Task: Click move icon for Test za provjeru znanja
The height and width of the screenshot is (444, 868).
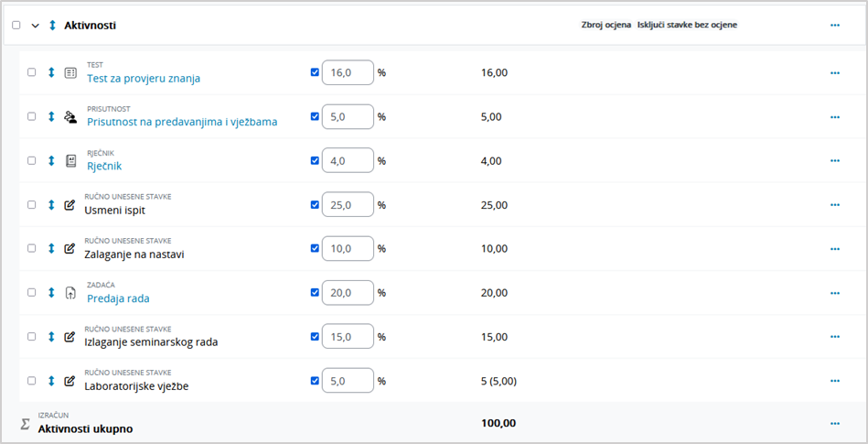Action: (x=51, y=72)
